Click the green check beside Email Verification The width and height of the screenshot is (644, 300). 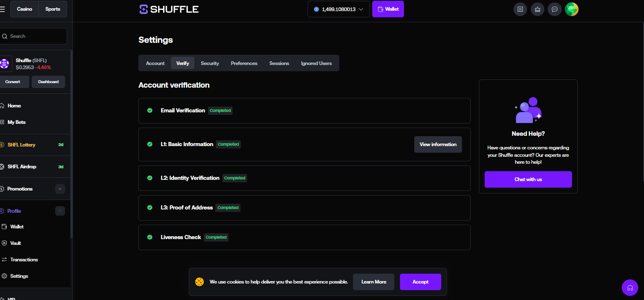pos(150,110)
